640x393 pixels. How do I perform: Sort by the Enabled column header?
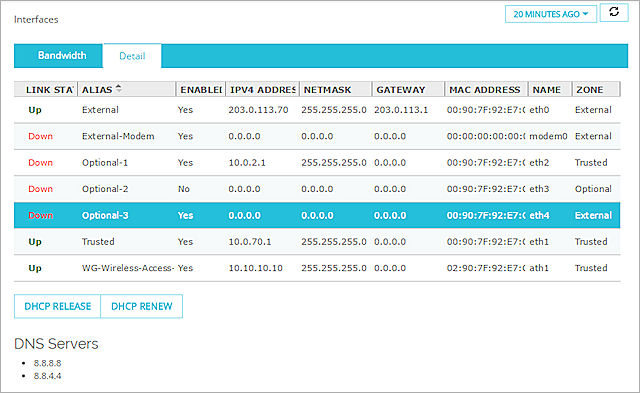pyautogui.click(x=201, y=89)
